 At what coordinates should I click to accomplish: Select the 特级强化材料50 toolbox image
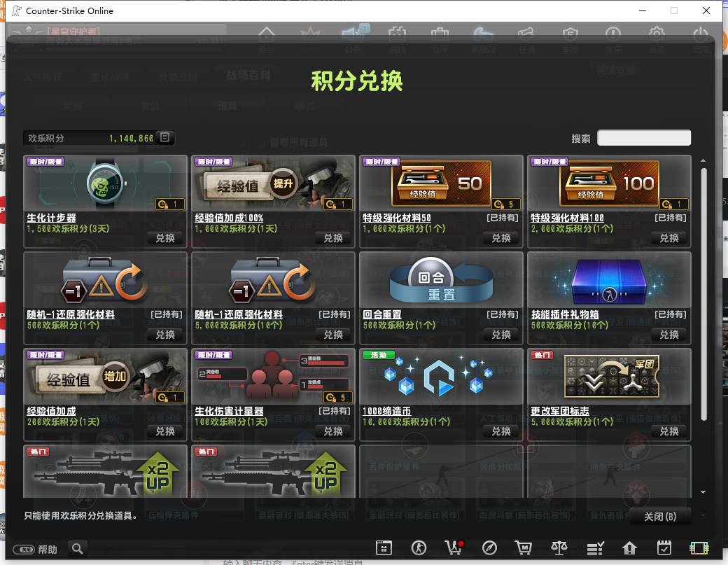click(x=442, y=183)
